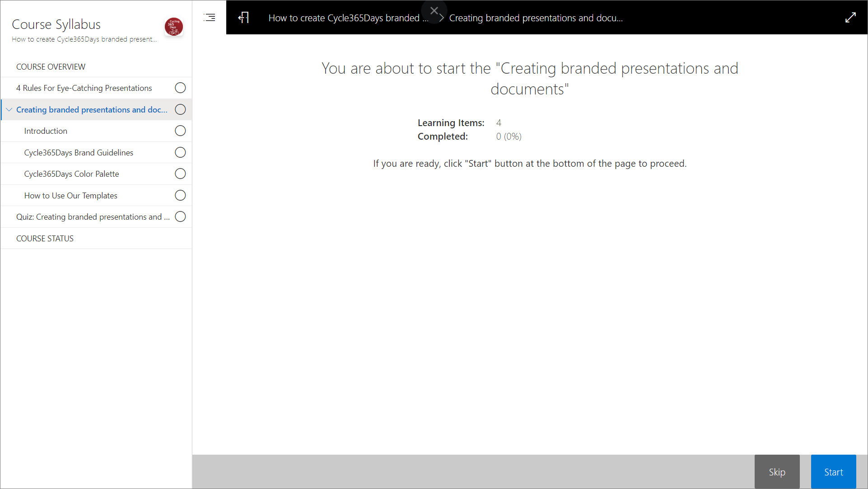Viewport: 868px width, 489px height.
Task: Toggle the syllabus hamburger menu icon
Action: click(210, 18)
